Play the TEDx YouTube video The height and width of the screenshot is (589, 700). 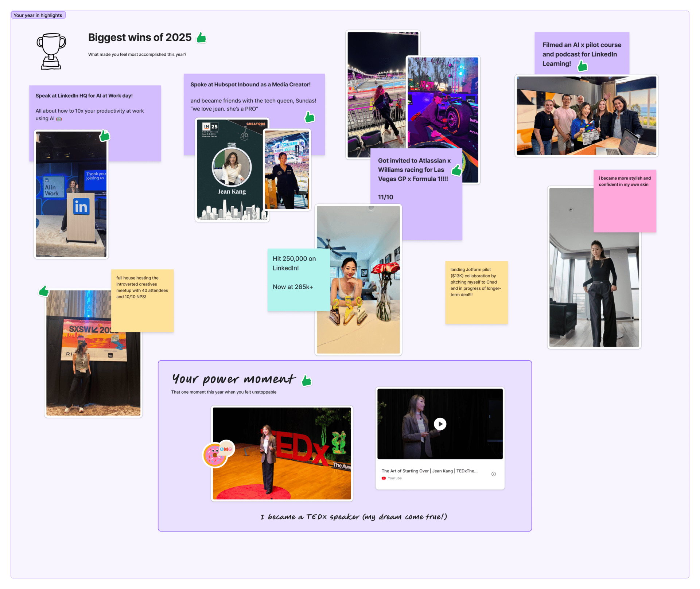point(440,424)
